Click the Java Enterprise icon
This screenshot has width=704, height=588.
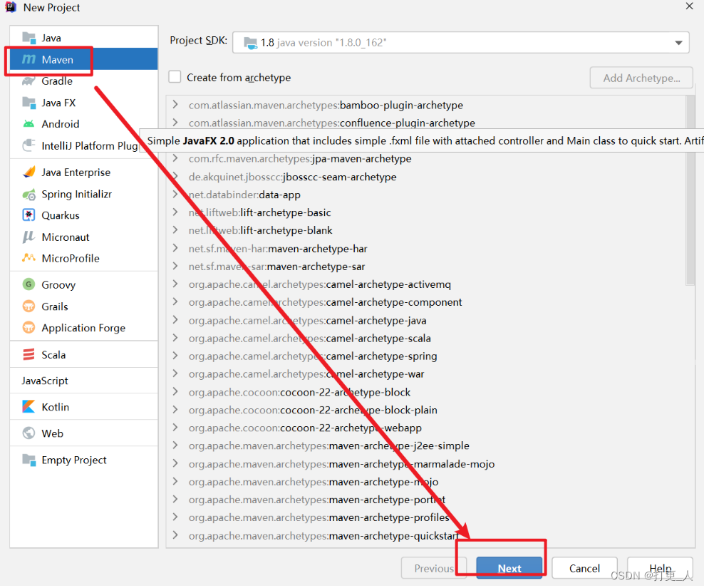29,172
